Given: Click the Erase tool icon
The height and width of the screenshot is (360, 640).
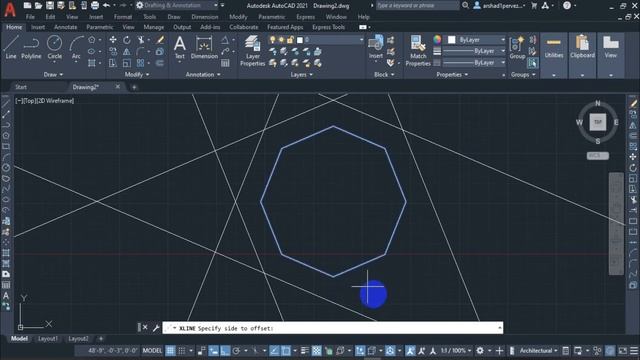Looking at the screenshot, I should point(160,40).
